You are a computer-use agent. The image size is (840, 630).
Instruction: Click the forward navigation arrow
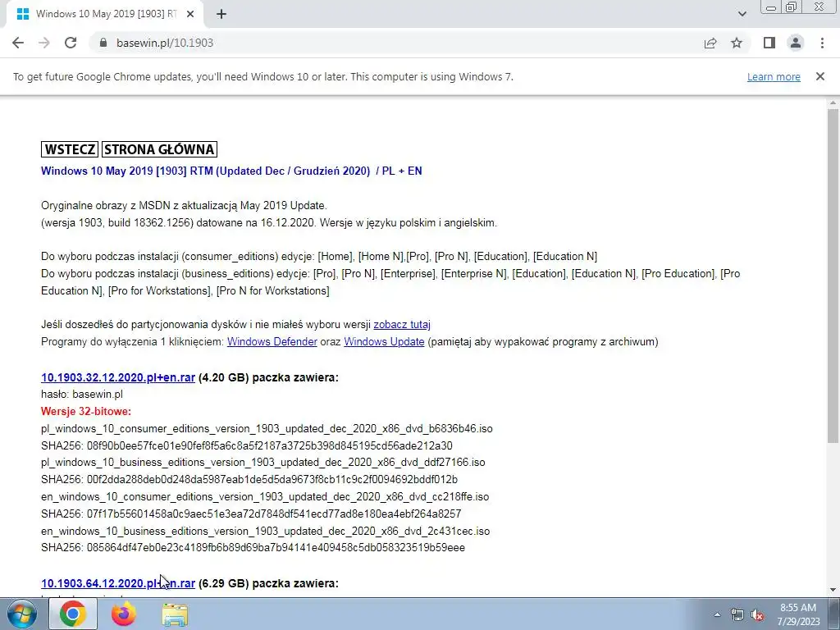[x=44, y=43]
